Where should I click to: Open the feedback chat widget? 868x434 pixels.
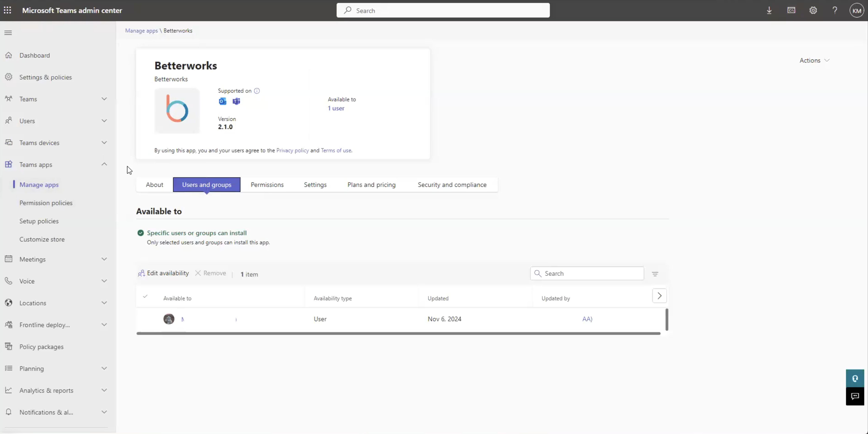pyautogui.click(x=855, y=396)
